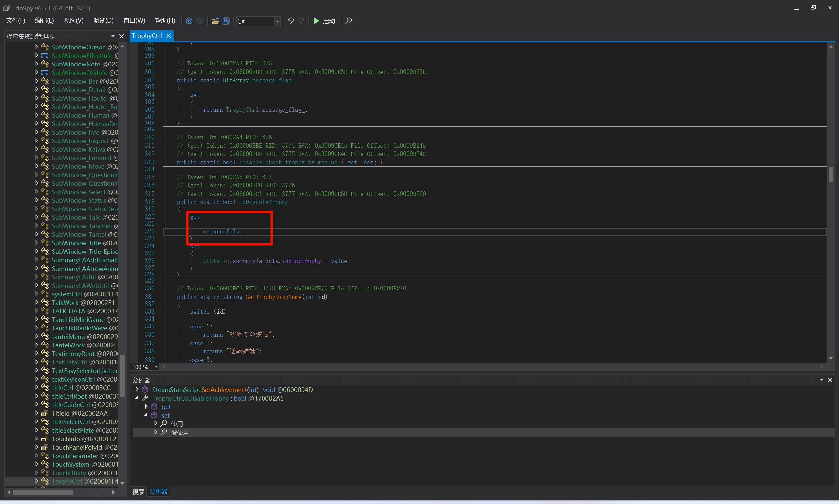Click the isStopTrophy link in code
839x504 pixels.
click(301, 261)
